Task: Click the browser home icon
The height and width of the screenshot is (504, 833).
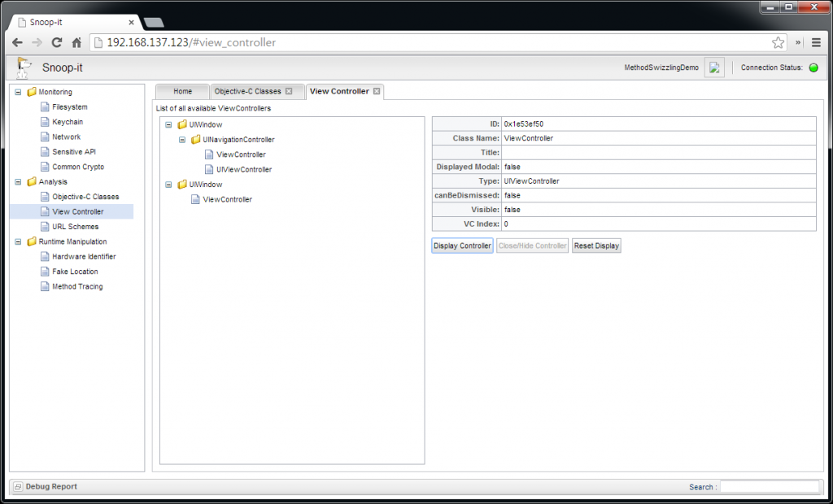Action: coord(76,43)
